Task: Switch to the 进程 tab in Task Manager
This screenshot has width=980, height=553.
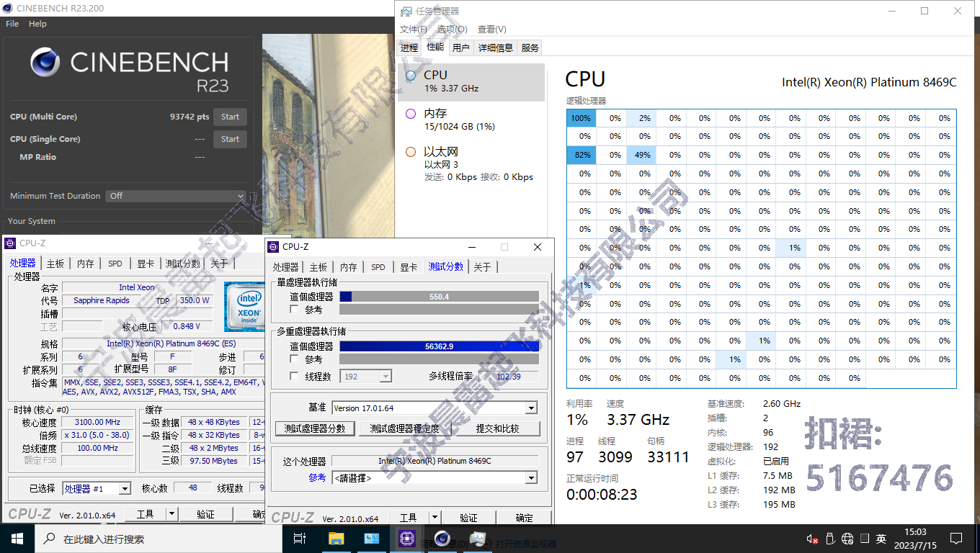Action: 408,48
